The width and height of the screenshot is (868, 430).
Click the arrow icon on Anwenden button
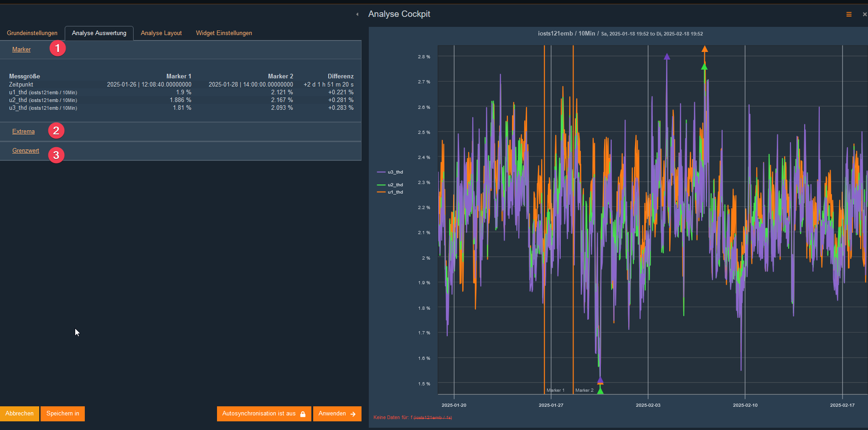click(353, 414)
